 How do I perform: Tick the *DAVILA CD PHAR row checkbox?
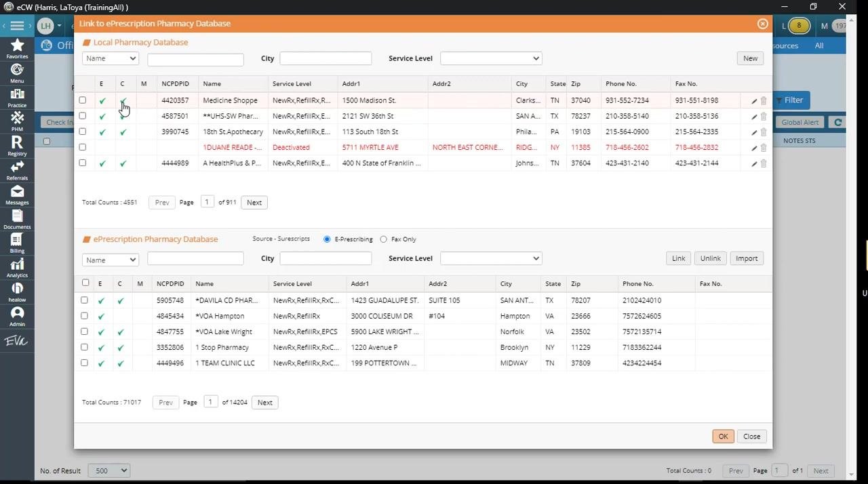(84, 300)
